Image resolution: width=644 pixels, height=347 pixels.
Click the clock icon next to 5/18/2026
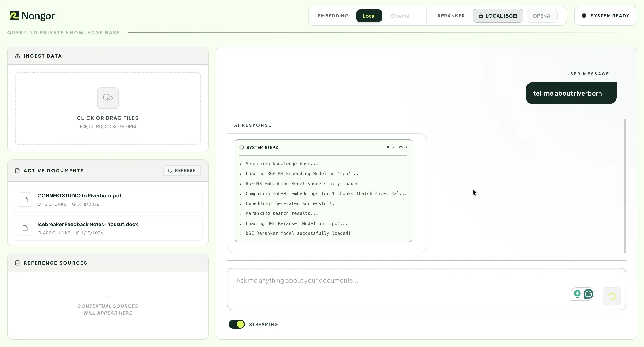(74, 204)
